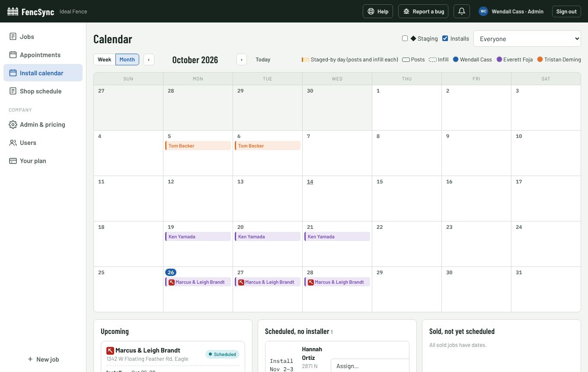Enable the Staging checkbox
This screenshot has width=588, height=372.
(405, 38)
